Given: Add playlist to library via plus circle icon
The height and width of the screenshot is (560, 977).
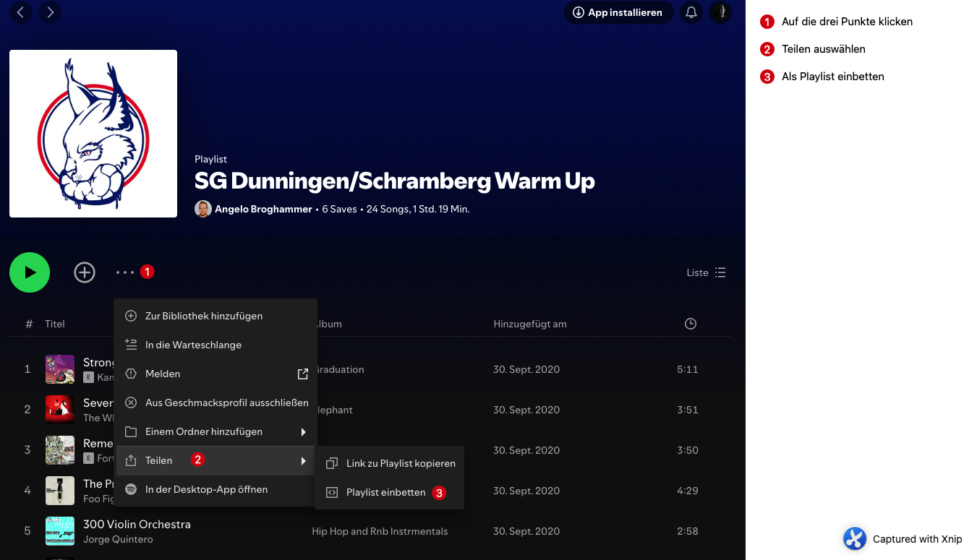Looking at the screenshot, I should pos(84,272).
